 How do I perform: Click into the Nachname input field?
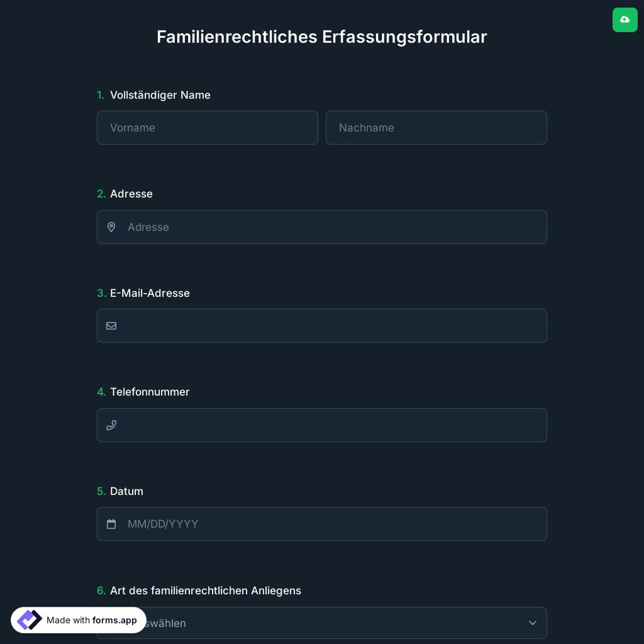point(436,128)
